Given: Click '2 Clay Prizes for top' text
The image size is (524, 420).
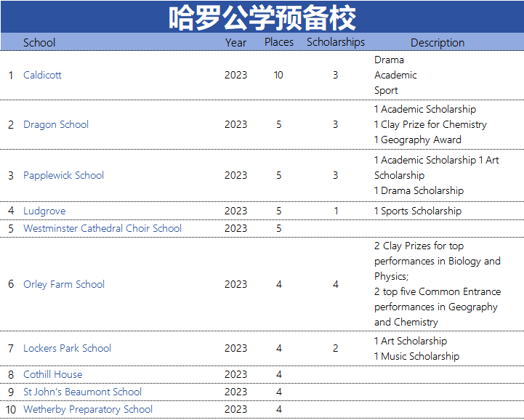Looking at the screenshot, I should [x=419, y=246].
